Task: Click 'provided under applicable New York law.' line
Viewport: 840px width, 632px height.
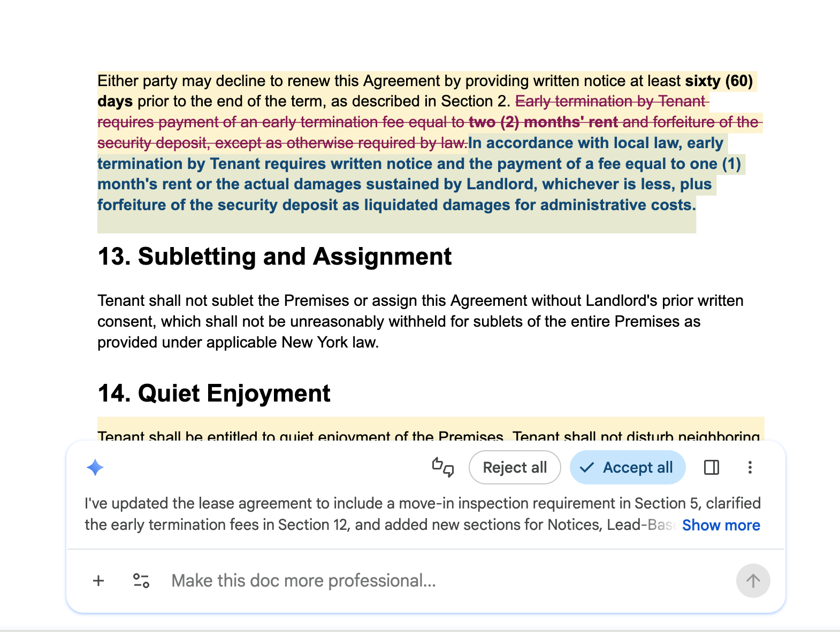Action: tap(238, 342)
